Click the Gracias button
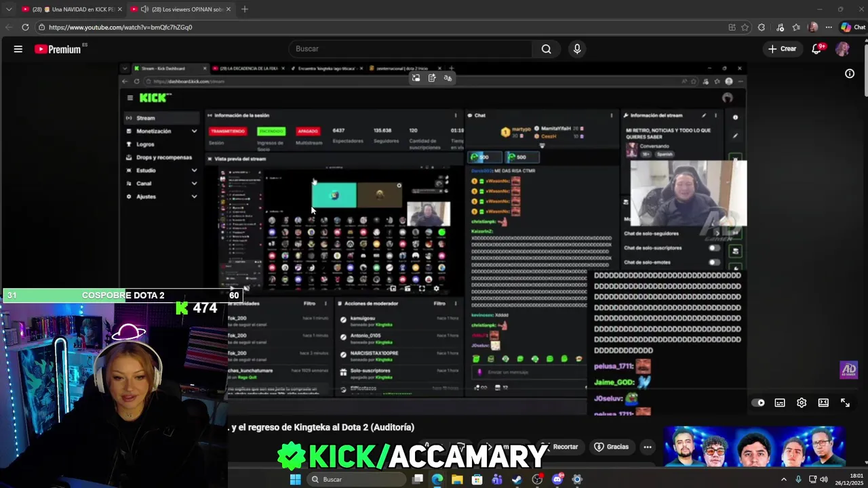This screenshot has height=488, width=868. pyautogui.click(x=612, y=447)
